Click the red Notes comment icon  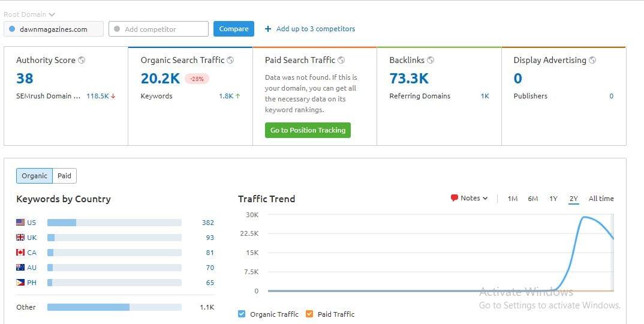pyautogui.click(x=454, y=198)
